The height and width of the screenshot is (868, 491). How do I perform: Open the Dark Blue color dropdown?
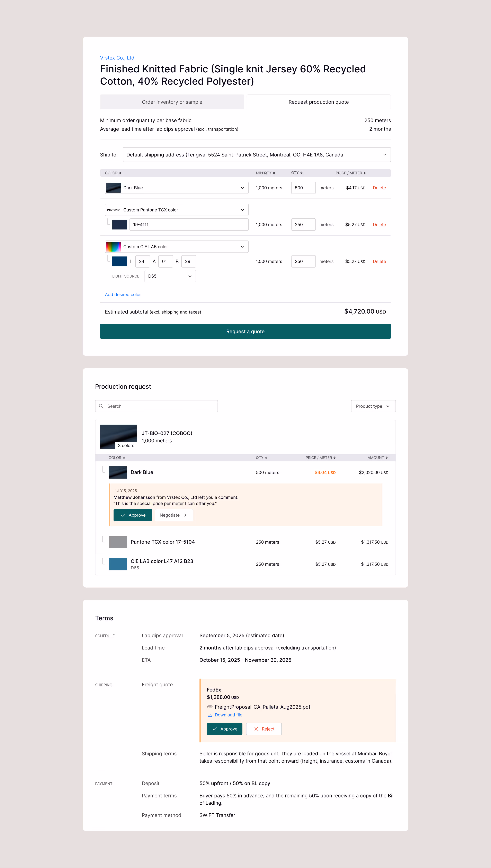pyautogui.click(x=177, y=188)
